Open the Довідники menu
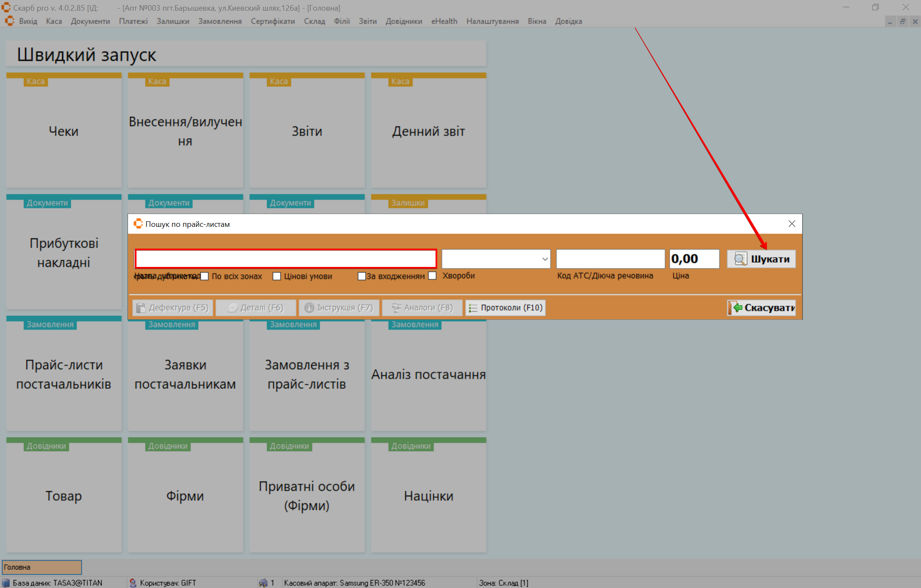921x588 pixels. [404, 21]
